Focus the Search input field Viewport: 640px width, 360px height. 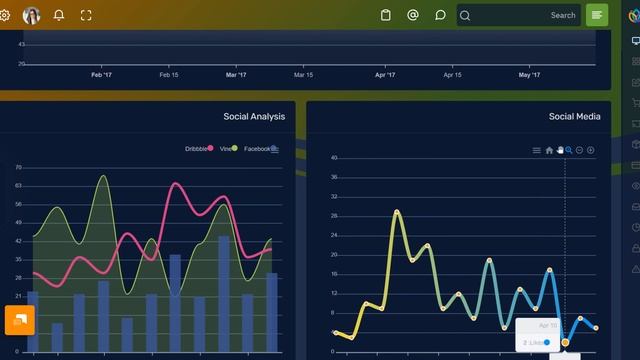518,15
